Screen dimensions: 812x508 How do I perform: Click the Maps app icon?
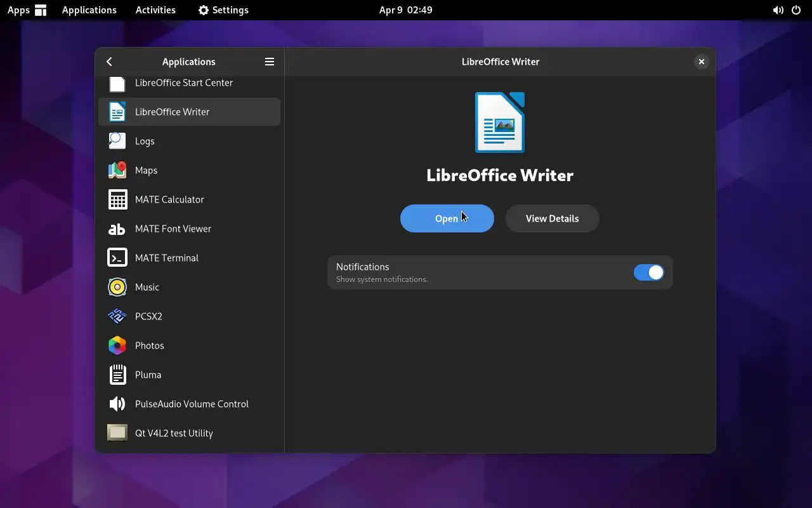tap(117, 170)
